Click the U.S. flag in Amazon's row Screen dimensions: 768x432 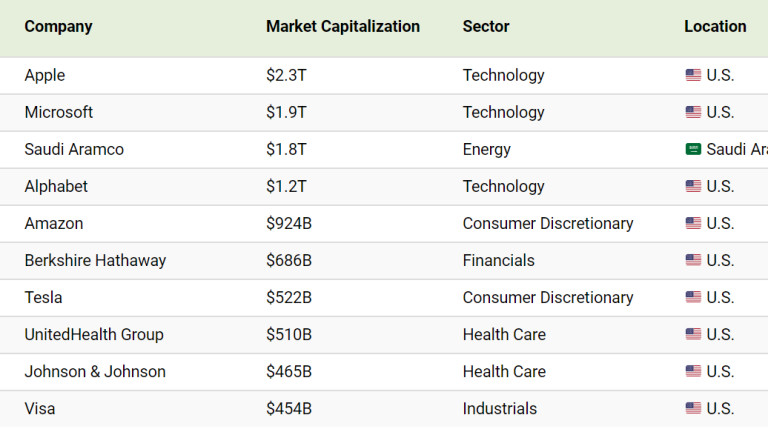click(x=693, y=223)
